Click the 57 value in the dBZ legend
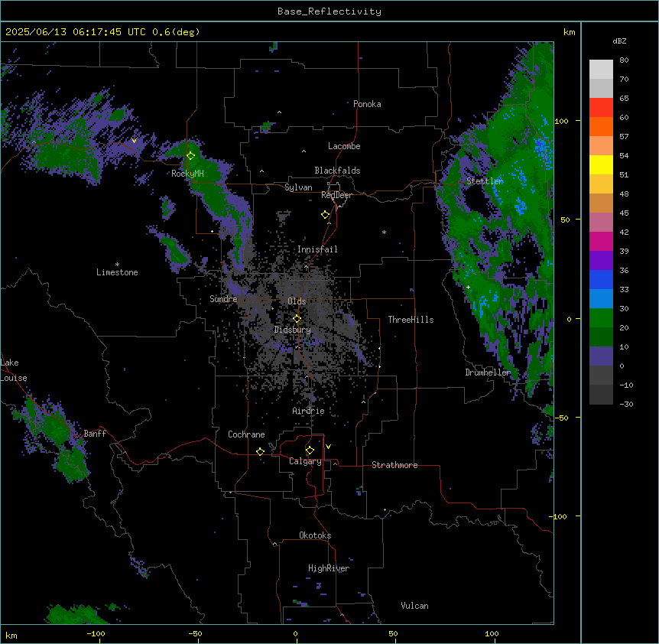Viewport: 659px width, 644px height. (x=624, y=137)
